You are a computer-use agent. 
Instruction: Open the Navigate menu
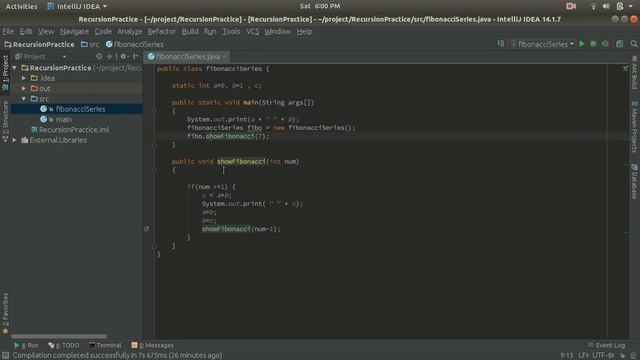74,31
